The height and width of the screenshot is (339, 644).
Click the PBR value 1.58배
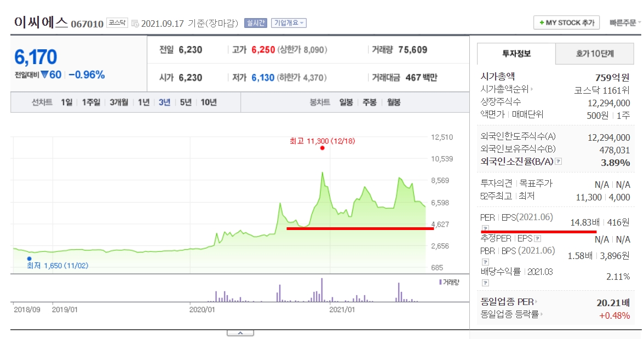click(580, 256)
